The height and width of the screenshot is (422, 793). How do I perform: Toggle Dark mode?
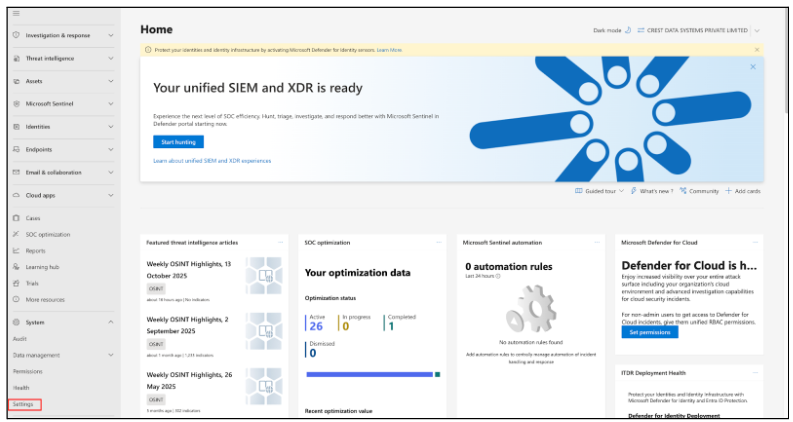627,30
